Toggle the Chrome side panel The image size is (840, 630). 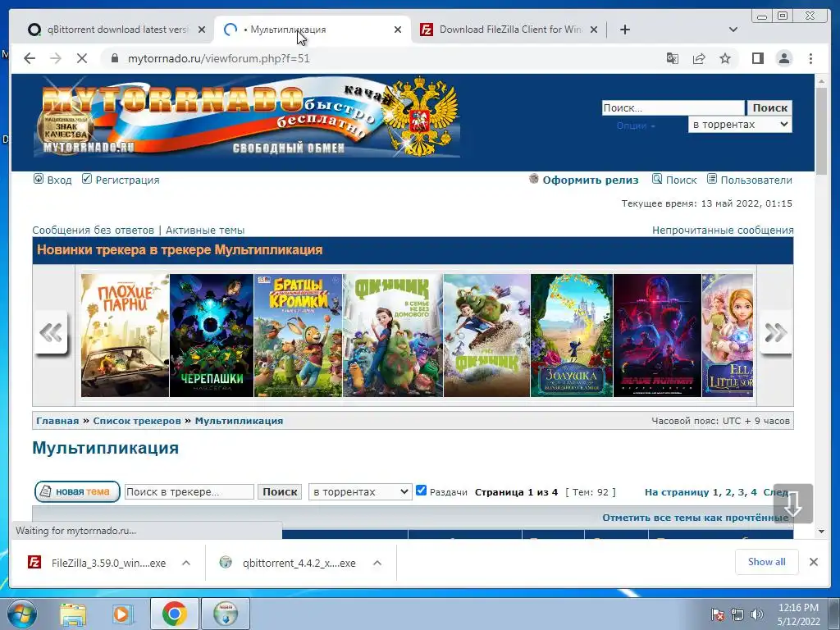[x=757, y=58]
